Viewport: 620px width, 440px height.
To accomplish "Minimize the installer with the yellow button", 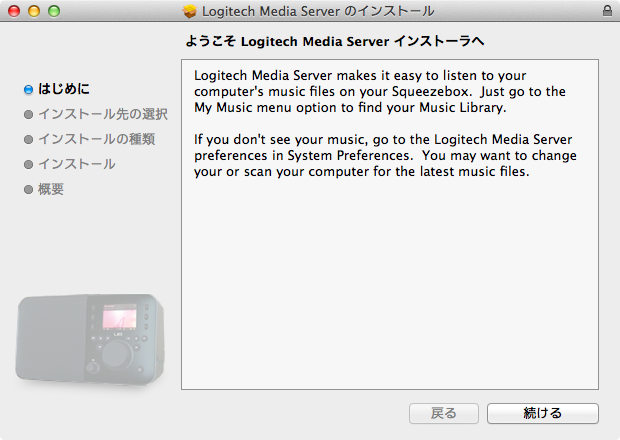I will click(x=34, y=11).
